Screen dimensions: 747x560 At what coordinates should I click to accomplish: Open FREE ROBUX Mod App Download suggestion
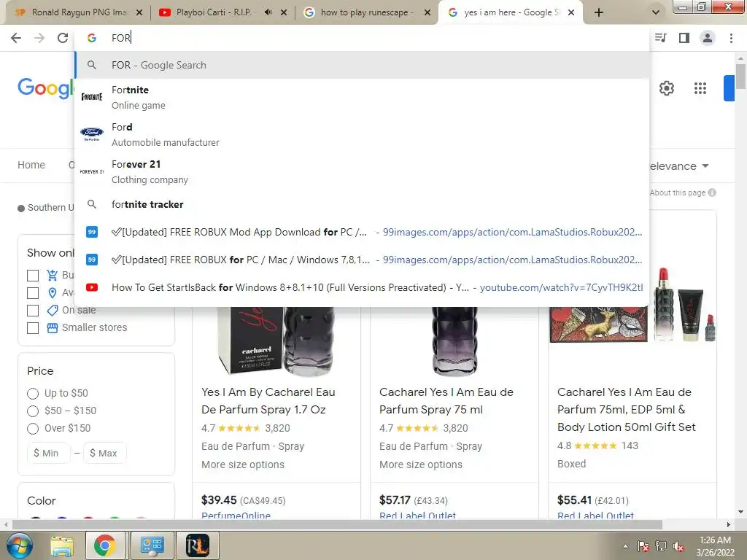tap(362, 232)
